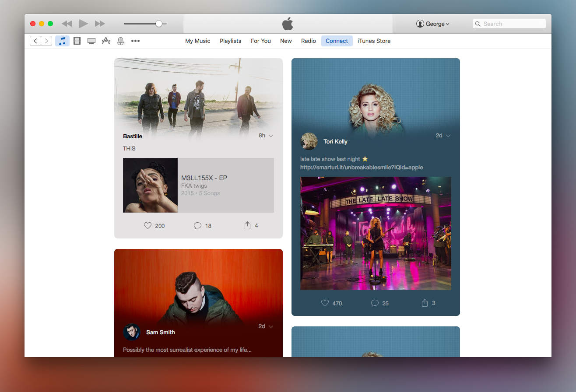This screenshot has height=392, width=576.
Task: Expand the Bastille post options chevron
Action: [x=271, y=136]
